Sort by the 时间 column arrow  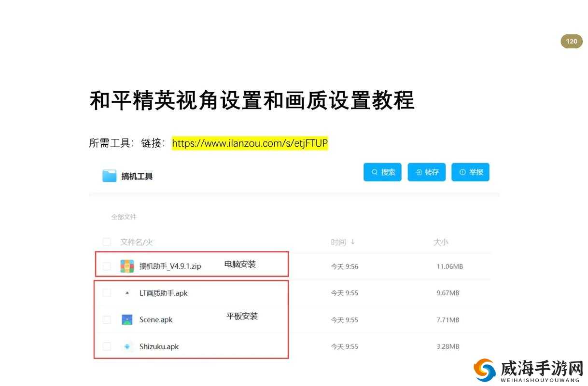point(352,242)
